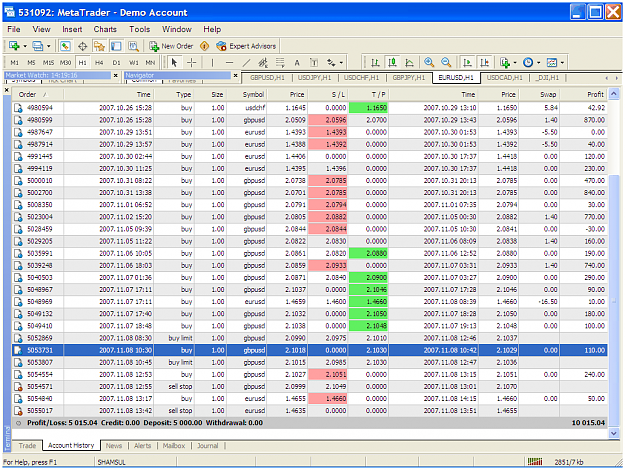Click the Profiles icon
The height and width of the screenshot is (470, 625).
click(38, 46)
